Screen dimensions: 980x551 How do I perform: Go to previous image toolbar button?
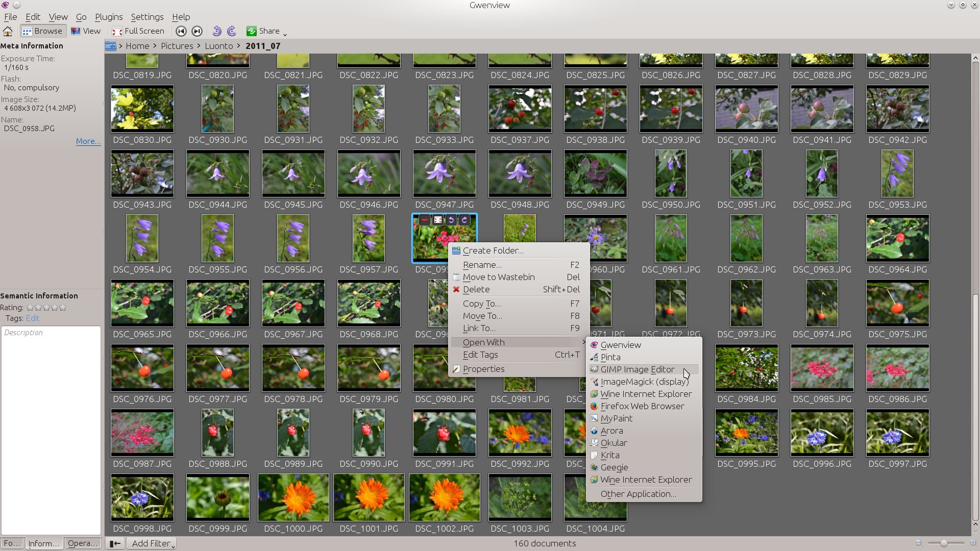(x=181, y=31)
